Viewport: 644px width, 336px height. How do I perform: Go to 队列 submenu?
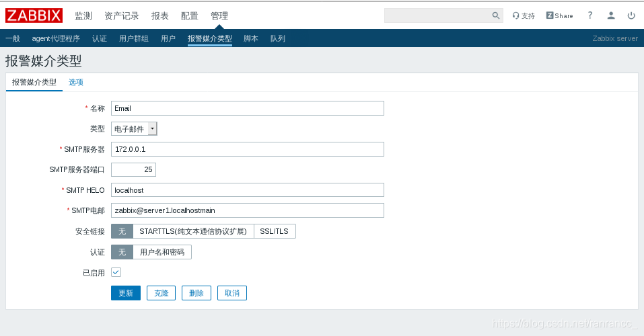(x=278, y=38)
